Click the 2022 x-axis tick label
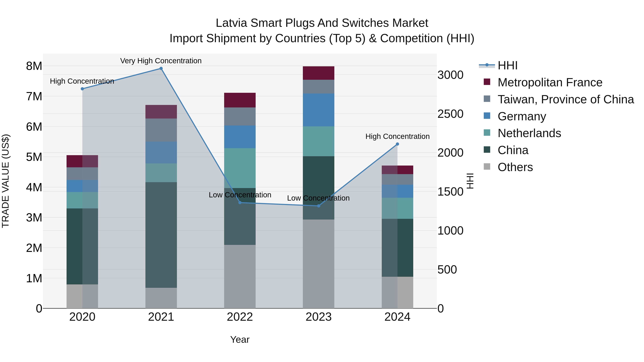 [x=240, y=317]
